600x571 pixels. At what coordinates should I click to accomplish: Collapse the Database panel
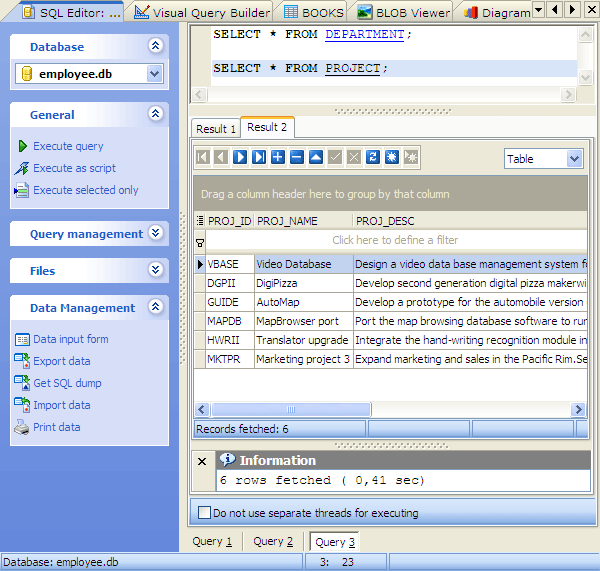155,46
